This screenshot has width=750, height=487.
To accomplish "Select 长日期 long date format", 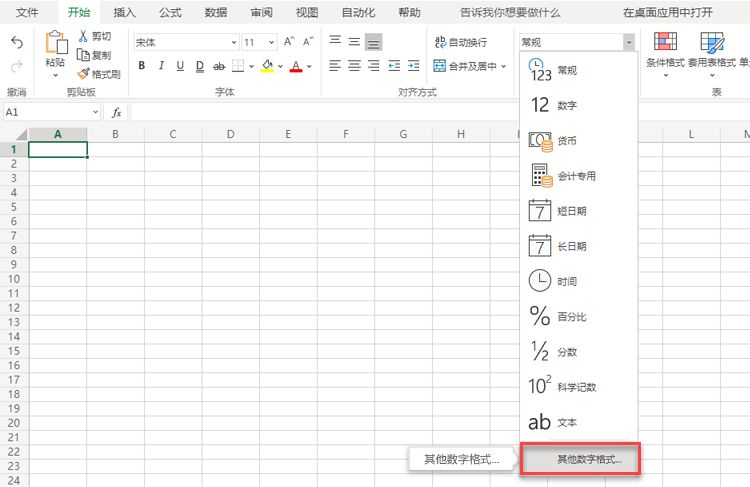I will pyautogui.click(x=579, y=246).
